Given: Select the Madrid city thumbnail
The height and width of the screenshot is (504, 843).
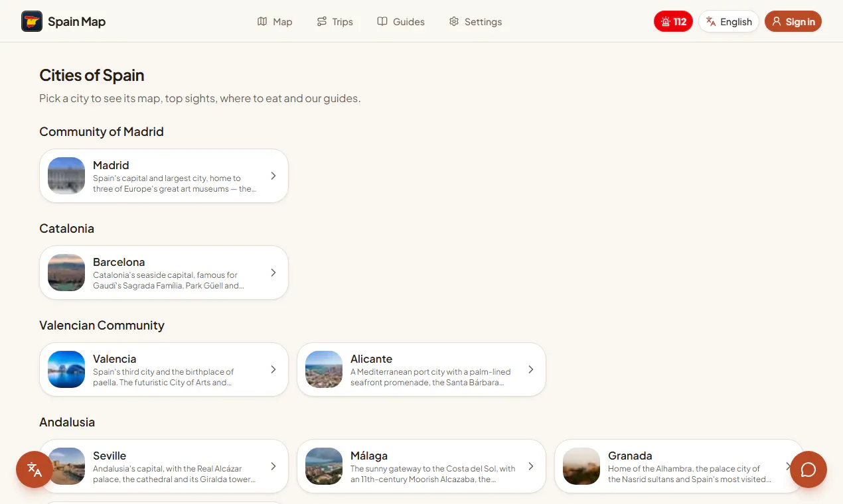Looking at the screenshot, I should pyautogui.click(x=66, y=176).
